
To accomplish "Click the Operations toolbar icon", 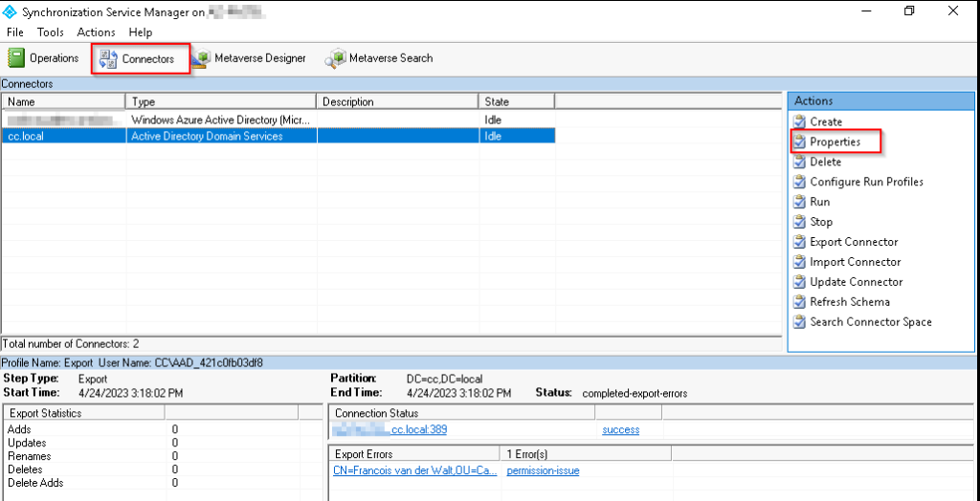I will pyautogui.click(x=16, y=58).
